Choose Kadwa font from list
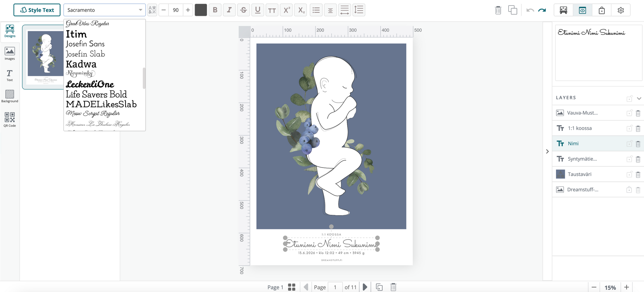The height and width of the screenshot is (292, 644). click(81, 64)
